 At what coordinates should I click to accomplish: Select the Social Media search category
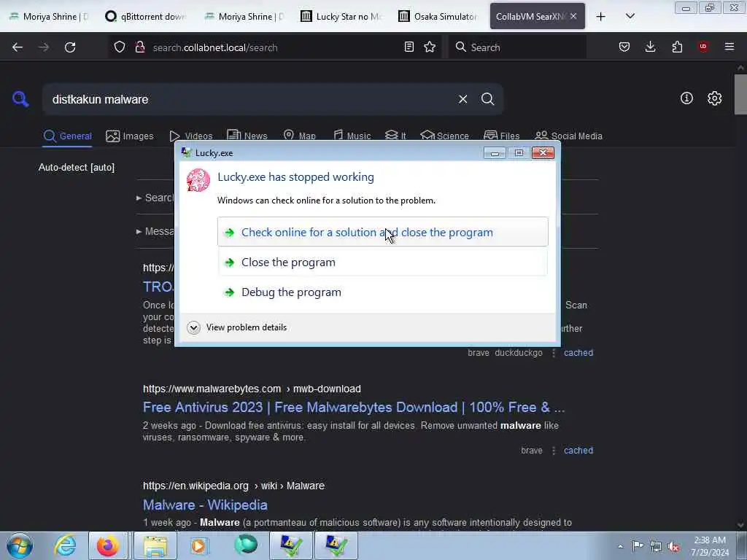569,136
